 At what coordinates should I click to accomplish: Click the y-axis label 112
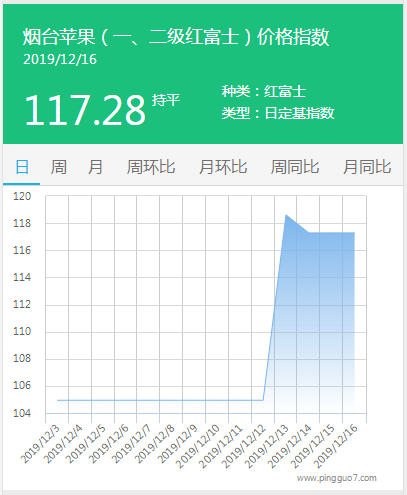coord(22,304)
